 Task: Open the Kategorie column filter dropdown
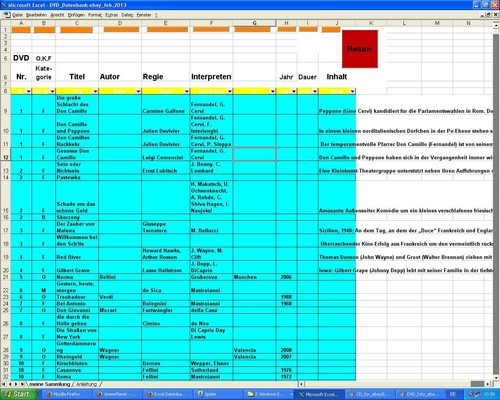[x=52, y=91]
